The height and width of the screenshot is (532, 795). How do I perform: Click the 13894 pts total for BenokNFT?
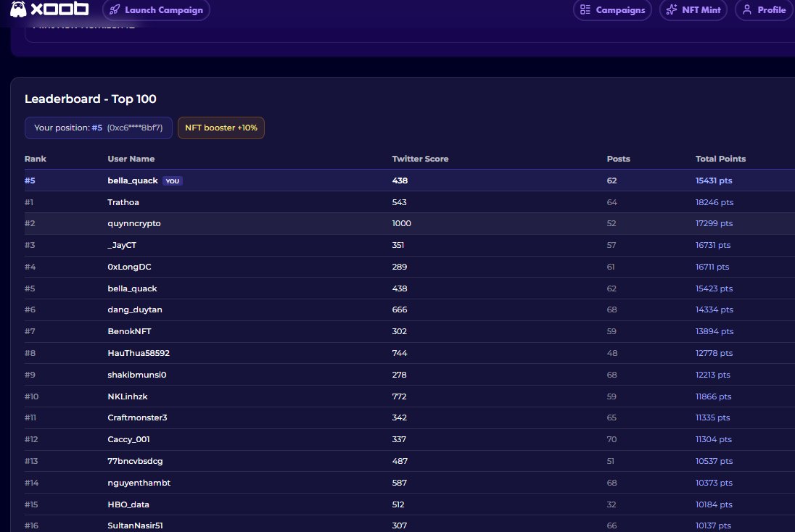(x=714, y=331)
